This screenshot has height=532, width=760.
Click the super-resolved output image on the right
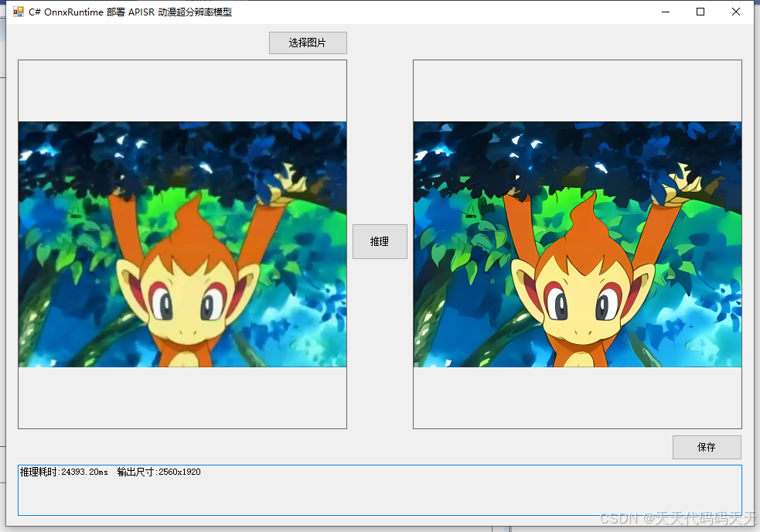578,244
